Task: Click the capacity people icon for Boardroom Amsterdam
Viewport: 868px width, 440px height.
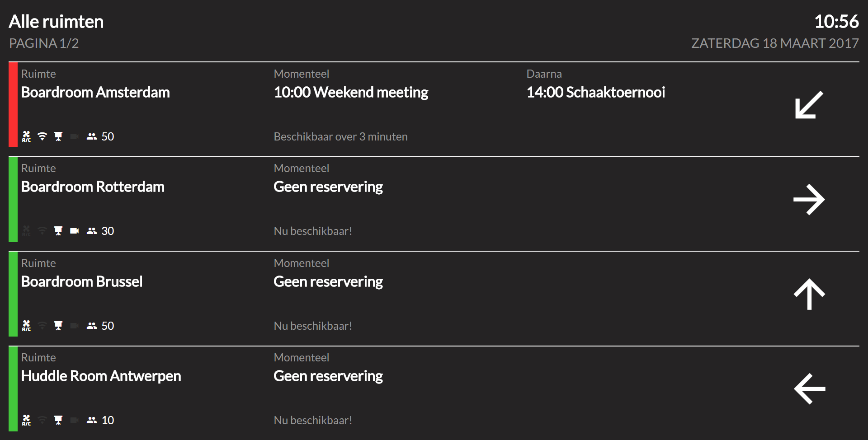Action: (x=92, y=136)
